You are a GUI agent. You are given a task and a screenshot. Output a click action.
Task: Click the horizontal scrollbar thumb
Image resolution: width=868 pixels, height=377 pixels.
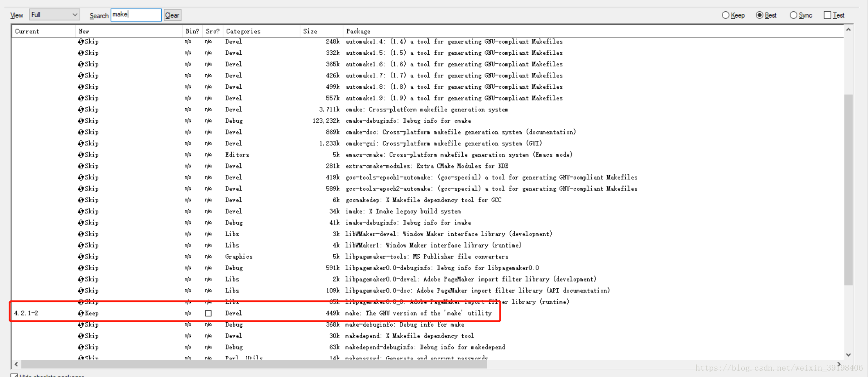point(254,364)
